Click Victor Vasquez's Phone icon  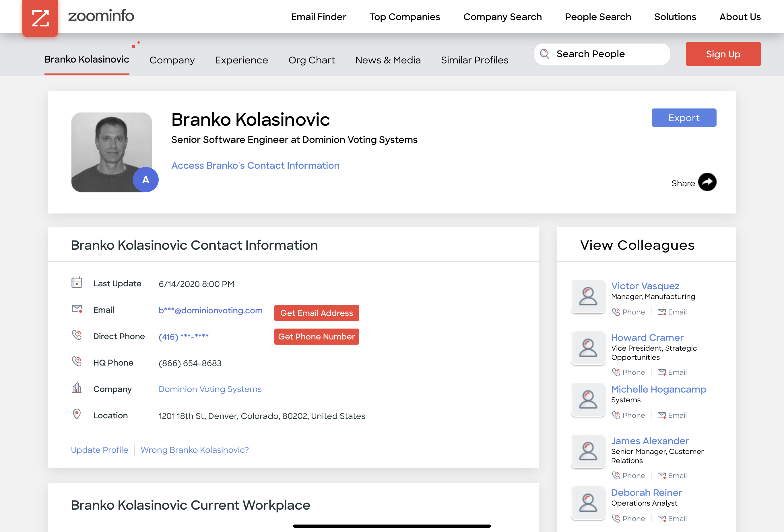(616, 312)
